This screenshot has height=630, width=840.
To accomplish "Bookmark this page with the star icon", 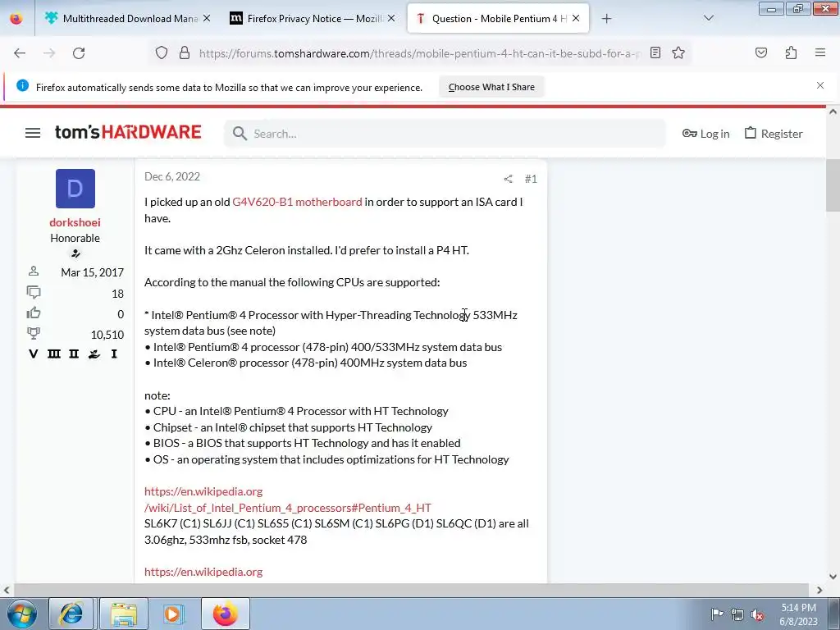I will tap(678, 52).
